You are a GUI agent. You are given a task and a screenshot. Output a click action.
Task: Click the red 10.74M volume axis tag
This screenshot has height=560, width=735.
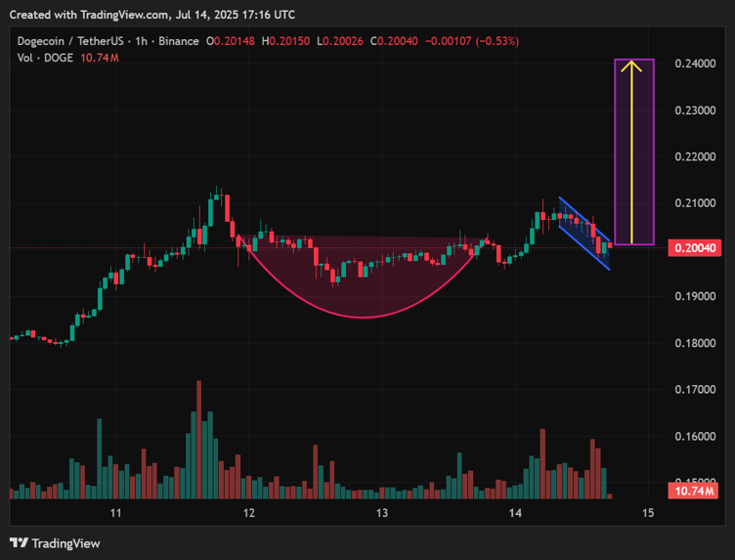click(695, 491)
